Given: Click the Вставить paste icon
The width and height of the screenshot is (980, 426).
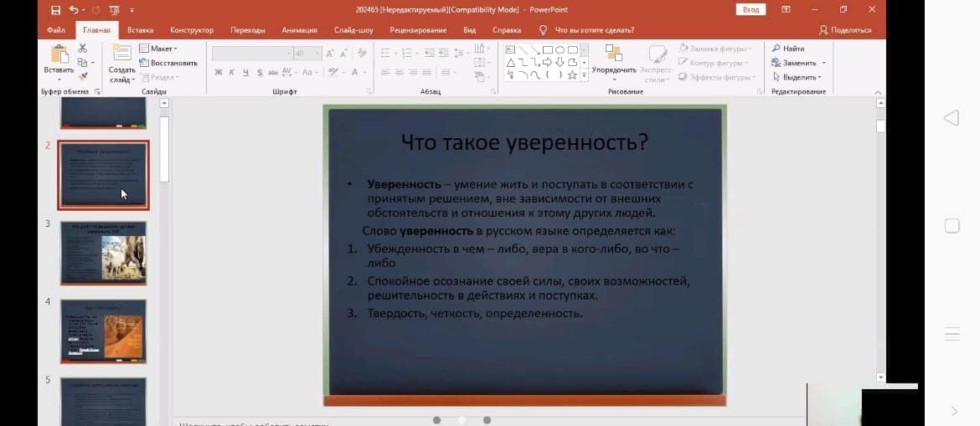Looking at the screenshot, I should point(59,55).
